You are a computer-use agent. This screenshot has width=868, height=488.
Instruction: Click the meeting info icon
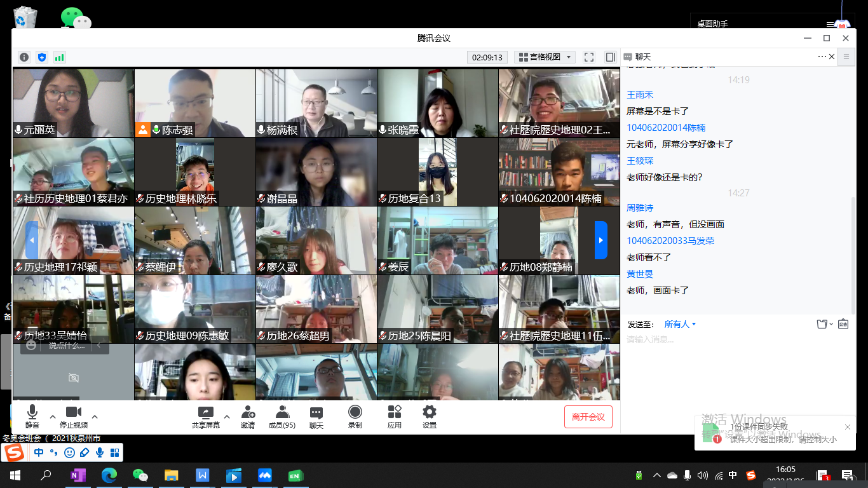click(24, 57)
